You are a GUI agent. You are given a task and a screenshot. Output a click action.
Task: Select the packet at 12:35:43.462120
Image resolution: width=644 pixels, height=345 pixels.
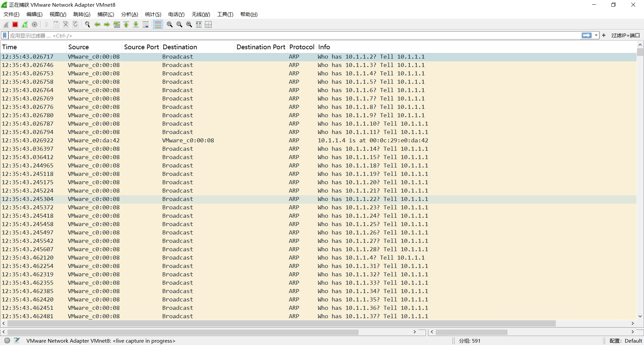tap(318, 258)
